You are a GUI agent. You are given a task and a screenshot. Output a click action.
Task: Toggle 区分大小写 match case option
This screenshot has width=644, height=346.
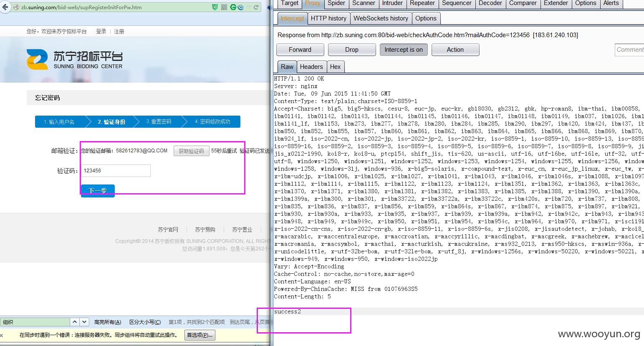[145, 322]
